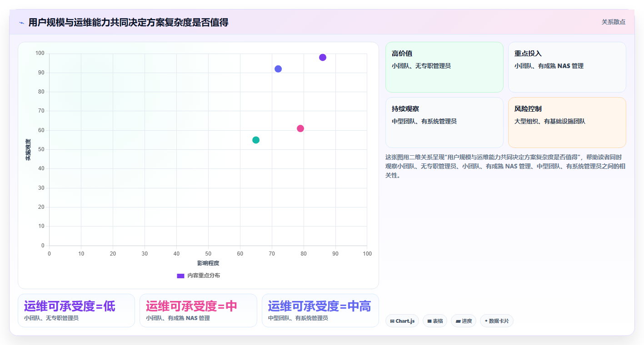Click the lightning icon beside the title
Image resolution: width=644 pixels, height=345 pixels.
point(21,23)
